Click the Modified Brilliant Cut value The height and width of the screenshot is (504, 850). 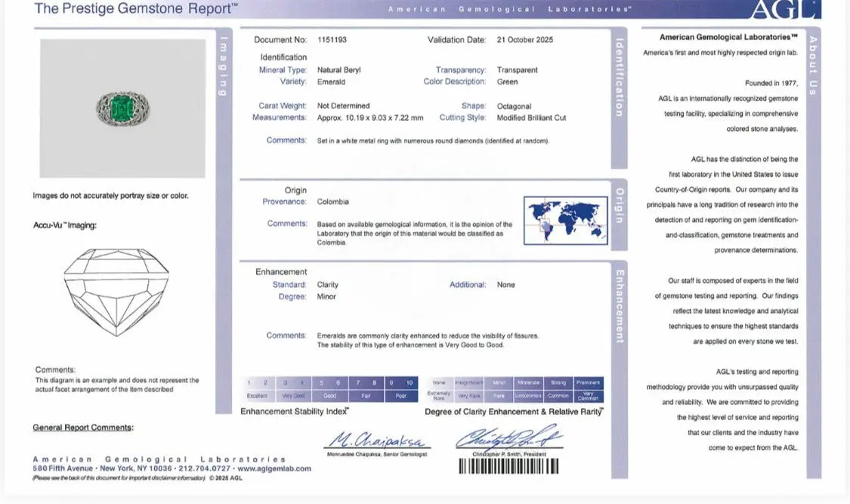pyautogui.click(x=531, y=118)
